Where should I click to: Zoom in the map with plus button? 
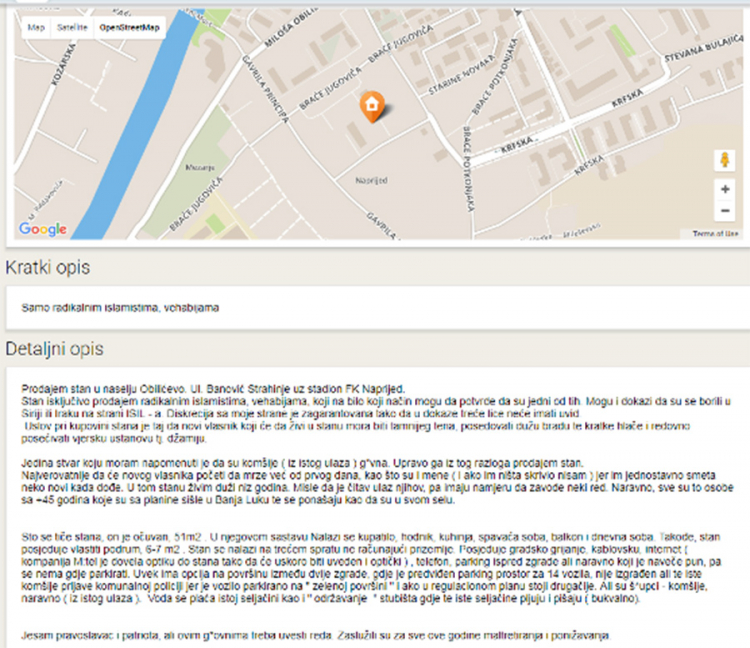point(724,189)
